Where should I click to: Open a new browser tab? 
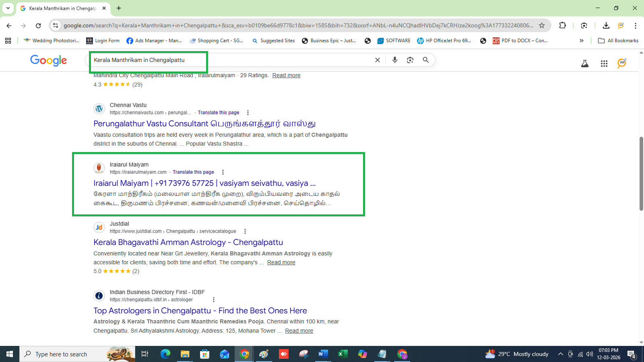pos(119,8)
